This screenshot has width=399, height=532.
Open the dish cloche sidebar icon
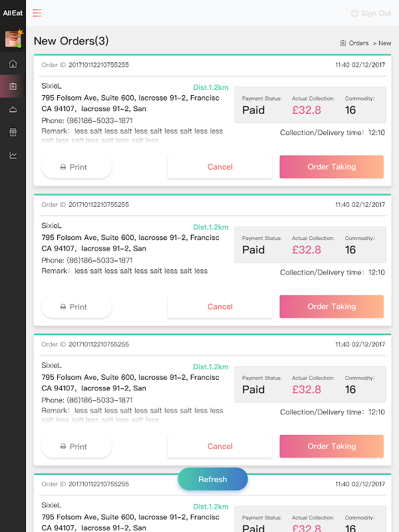[x=13, y=110]
